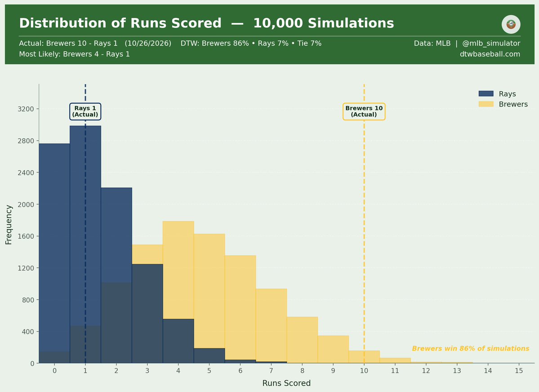Click the y-axis tick label 2000

tap(26, 205)
